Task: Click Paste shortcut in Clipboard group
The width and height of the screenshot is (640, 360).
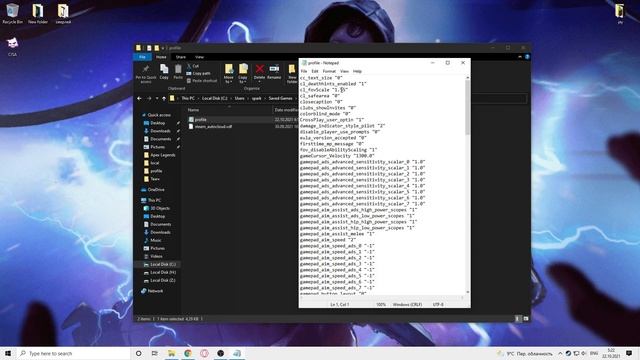Action: click(202, 81)
